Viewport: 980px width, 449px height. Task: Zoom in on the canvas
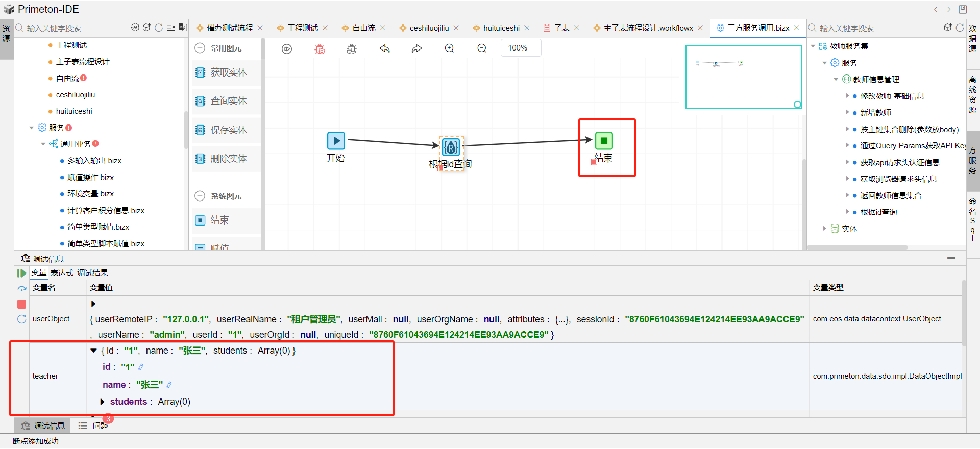coord(449,48)
